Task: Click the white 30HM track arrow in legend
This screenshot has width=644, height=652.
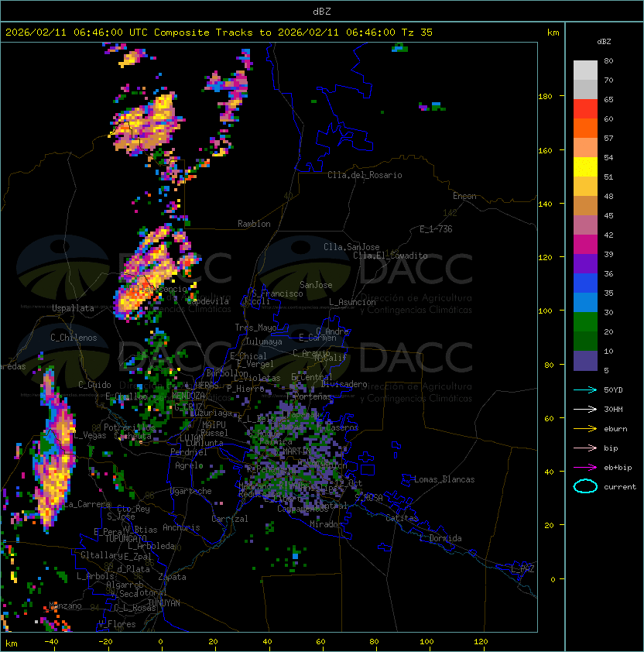Action: click(x=585, y=409)
